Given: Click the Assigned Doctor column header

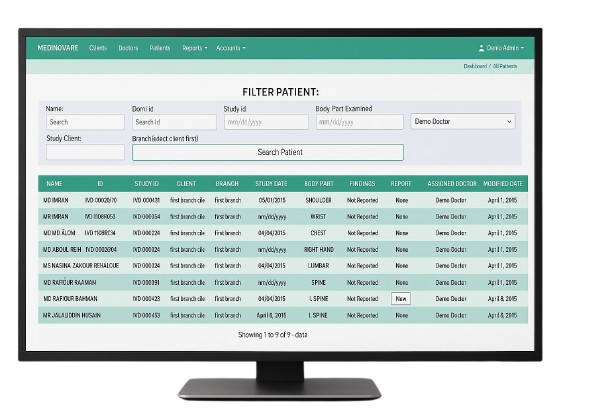Looking at the screenshot, I should pyautogui.click(x=450, y=184).
